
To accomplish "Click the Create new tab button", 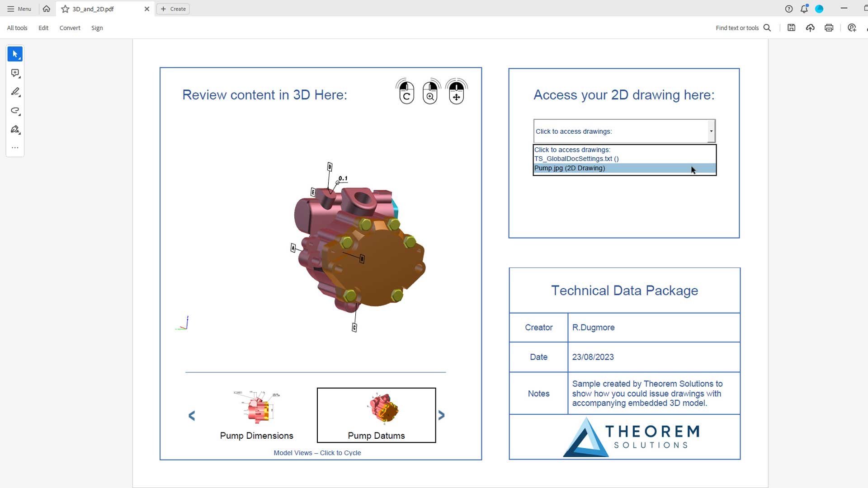I will [x=173, y=9].
